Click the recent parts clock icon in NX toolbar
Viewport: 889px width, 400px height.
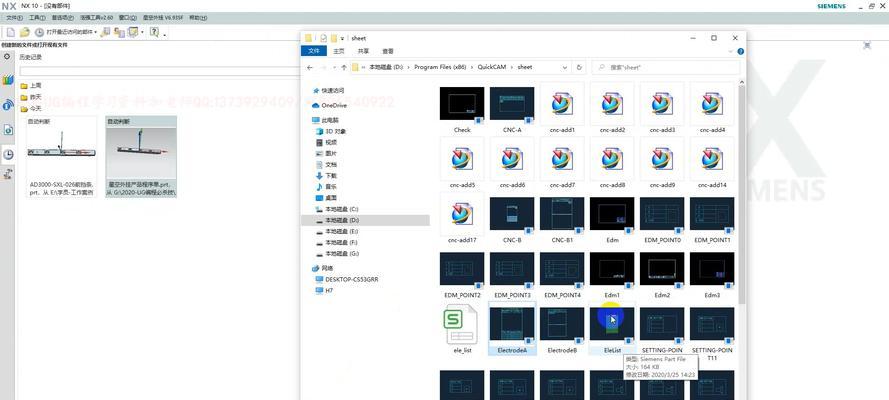[39, 32]
